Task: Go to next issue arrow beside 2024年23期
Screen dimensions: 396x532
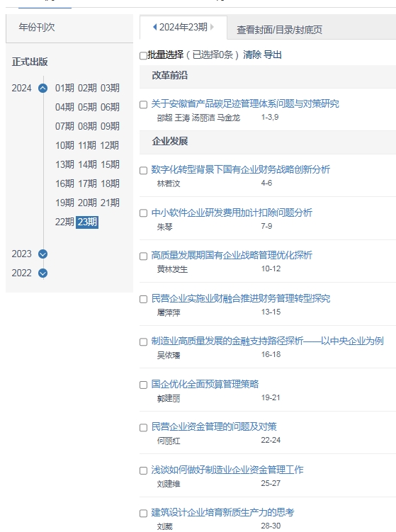Action: point(212,27)
